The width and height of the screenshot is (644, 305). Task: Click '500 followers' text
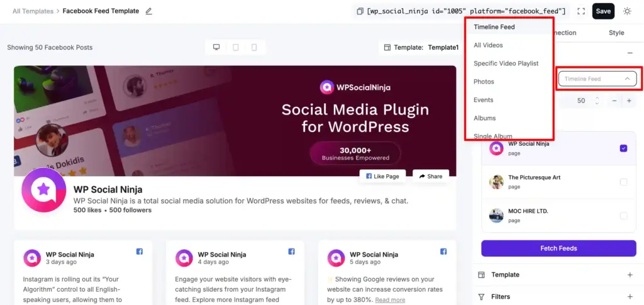tap(130, 210)
